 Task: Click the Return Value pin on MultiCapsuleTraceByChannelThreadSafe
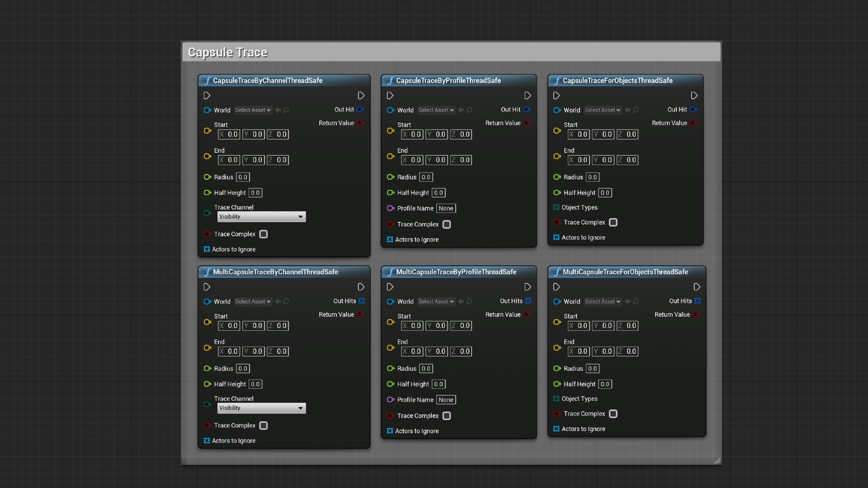click(x=360, y=314)
